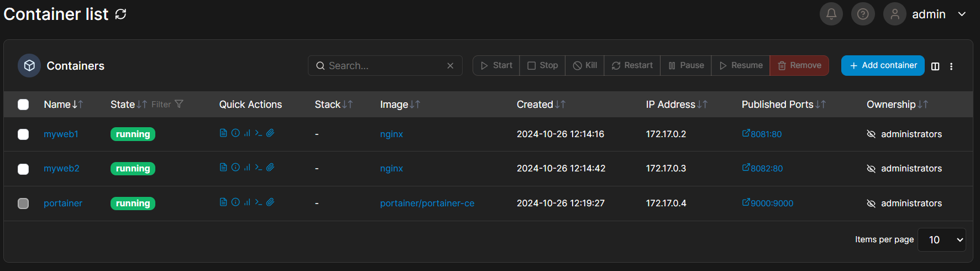Open stats icon for portainer container
Viewport: 980px width, 271px height.
coord(247,202)
